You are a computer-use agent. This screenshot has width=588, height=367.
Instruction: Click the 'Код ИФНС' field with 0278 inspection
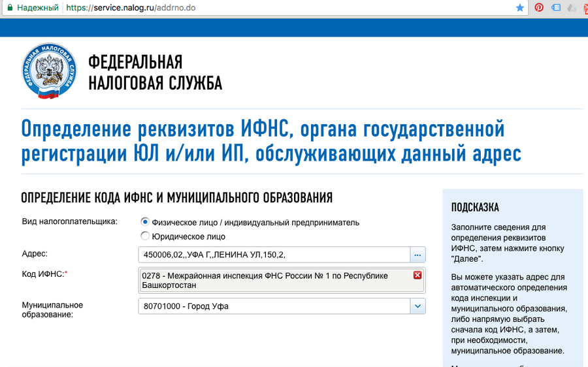click(274, 280)
